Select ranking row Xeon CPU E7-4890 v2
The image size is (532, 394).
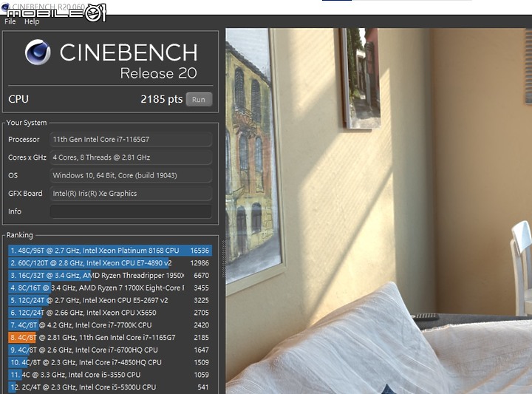tap(110, 263)
